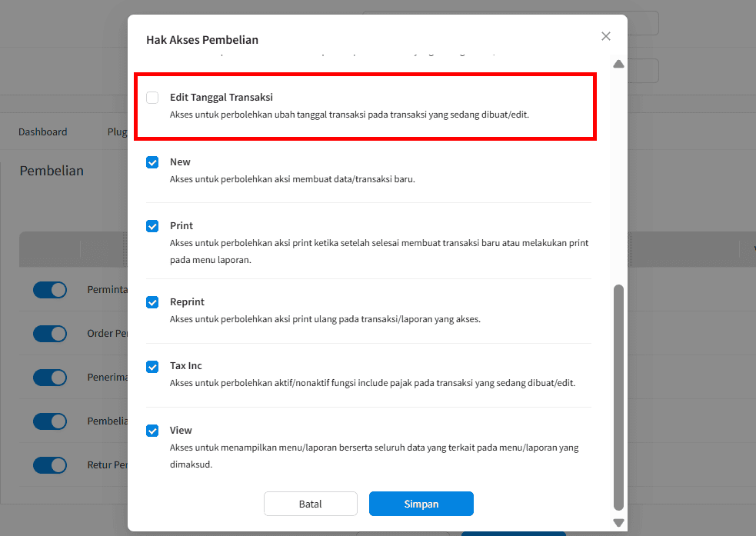Click the Edit Tanggal Transaksi label
The width and height of the screenshot is (756, 536).
click(x=221, y=98)
